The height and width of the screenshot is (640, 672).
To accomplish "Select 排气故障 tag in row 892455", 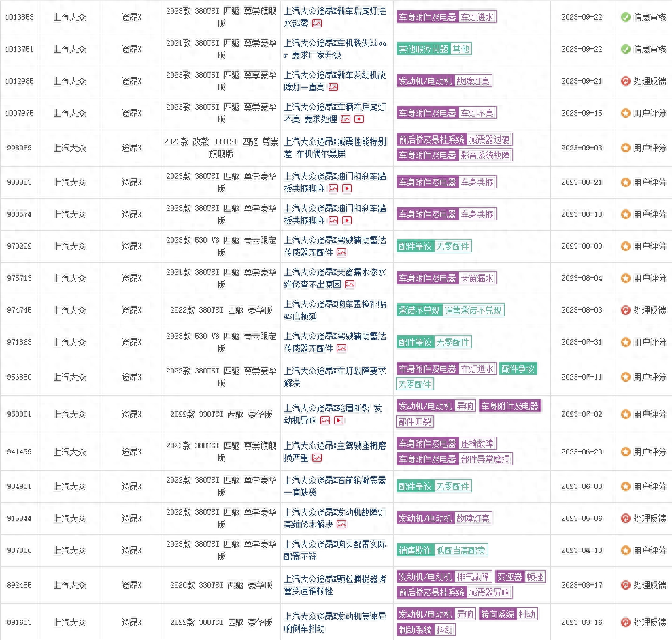I will pyautogui.click(x=473, y=577).
